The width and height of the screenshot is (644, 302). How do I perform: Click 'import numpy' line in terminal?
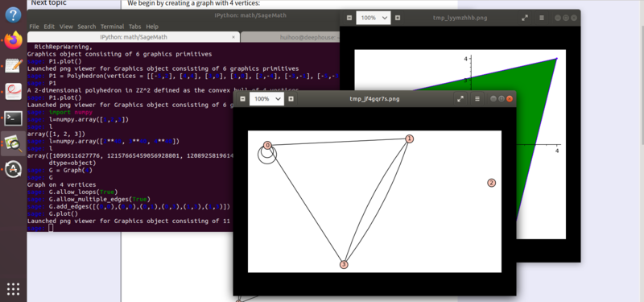tap(71, 112)
